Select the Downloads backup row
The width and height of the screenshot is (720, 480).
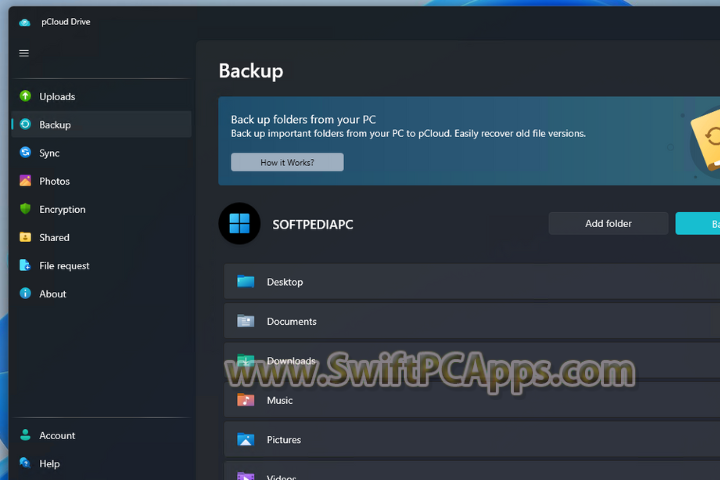click(472, 361)
